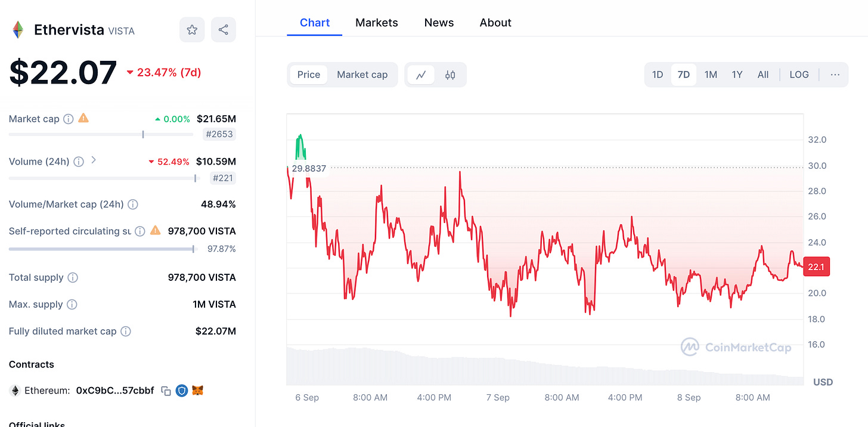The height and width of the screenshot is (427, 868).
Task: Switch to the About tab
Action: 495,23
